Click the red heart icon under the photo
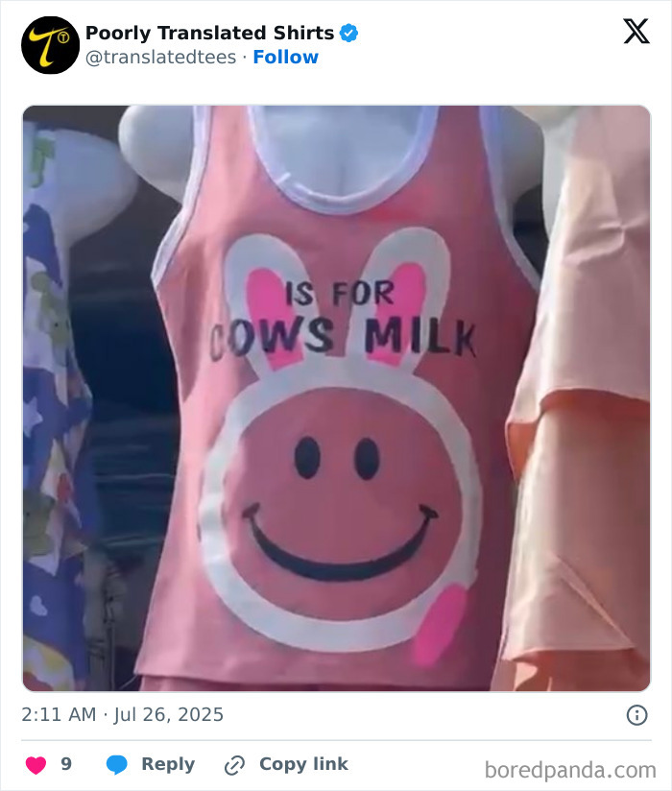 pyautogui.click(x=36, y=764)
